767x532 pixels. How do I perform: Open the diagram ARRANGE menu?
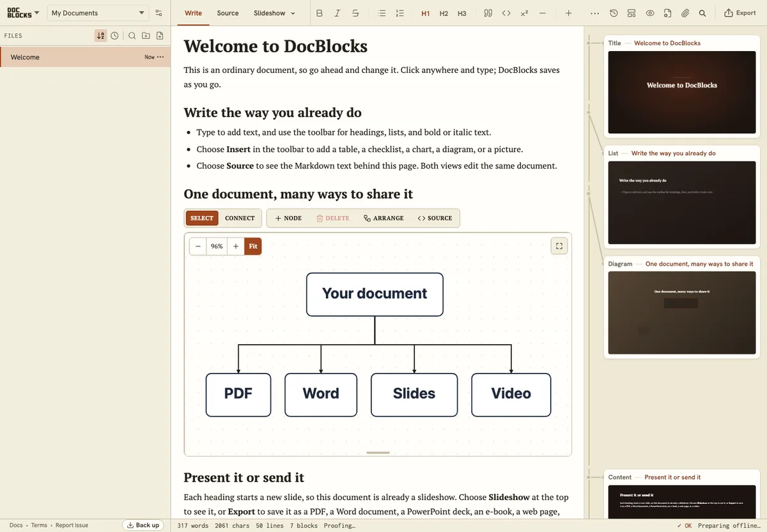coord(383,218)
